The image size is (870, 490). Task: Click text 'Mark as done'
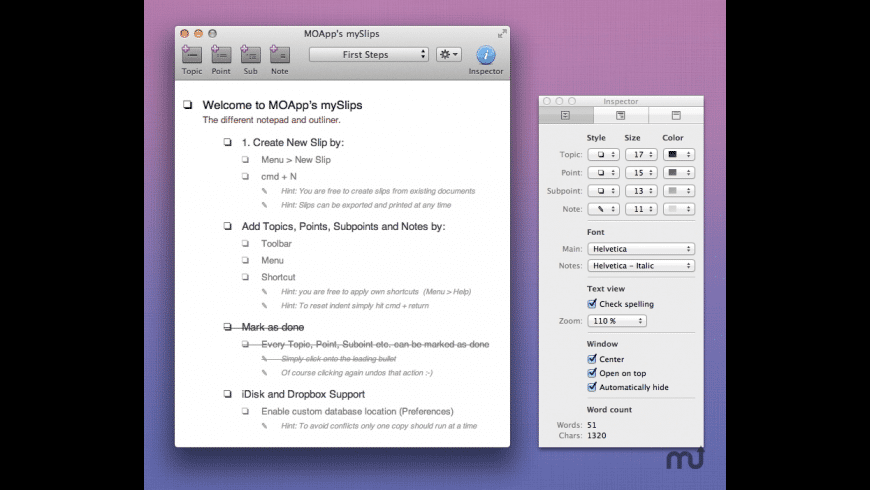tap(272, 327)
